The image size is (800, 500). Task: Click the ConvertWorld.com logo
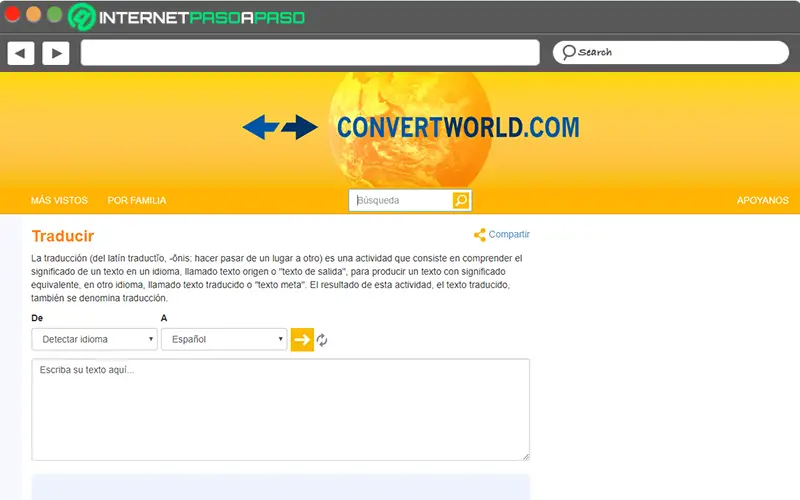point(458,127)
